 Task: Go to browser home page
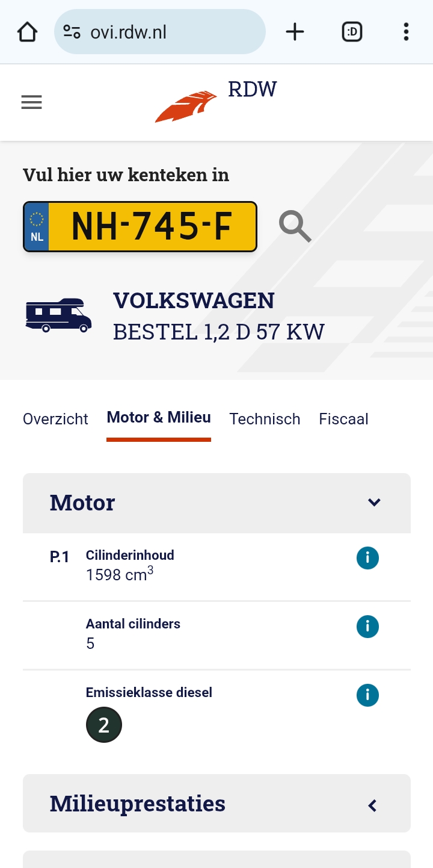click(x=28, y=32)
